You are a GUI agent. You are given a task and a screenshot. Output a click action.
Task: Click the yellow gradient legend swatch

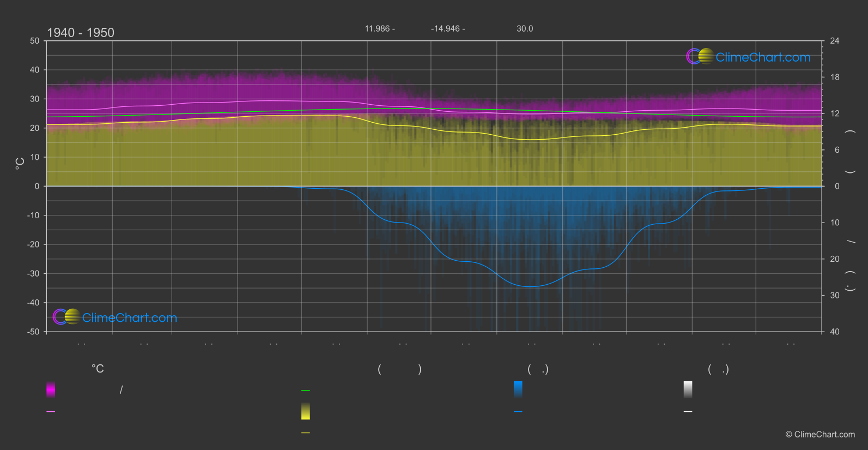[x=306, y=411]
